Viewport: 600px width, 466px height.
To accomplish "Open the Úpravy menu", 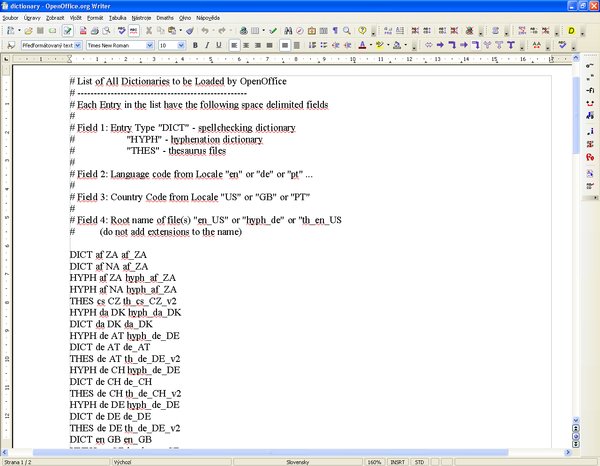I will coord(32,18).
